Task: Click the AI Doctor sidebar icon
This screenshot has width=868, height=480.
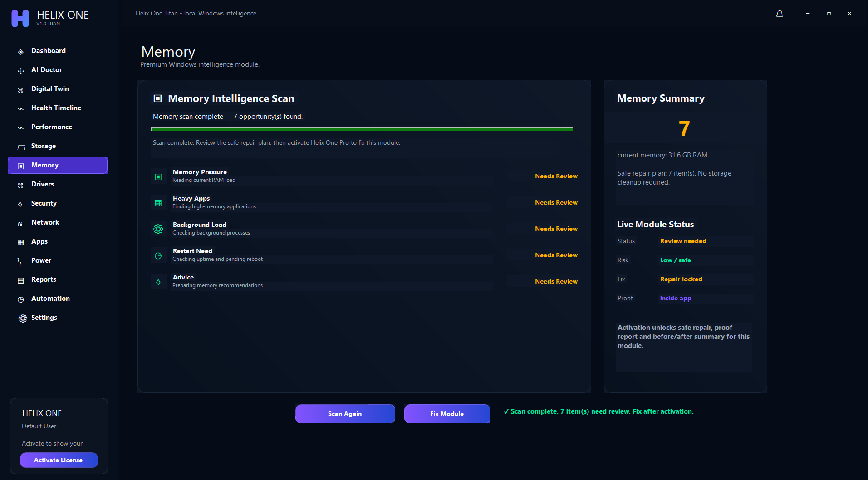Action: tap(20, 71)
